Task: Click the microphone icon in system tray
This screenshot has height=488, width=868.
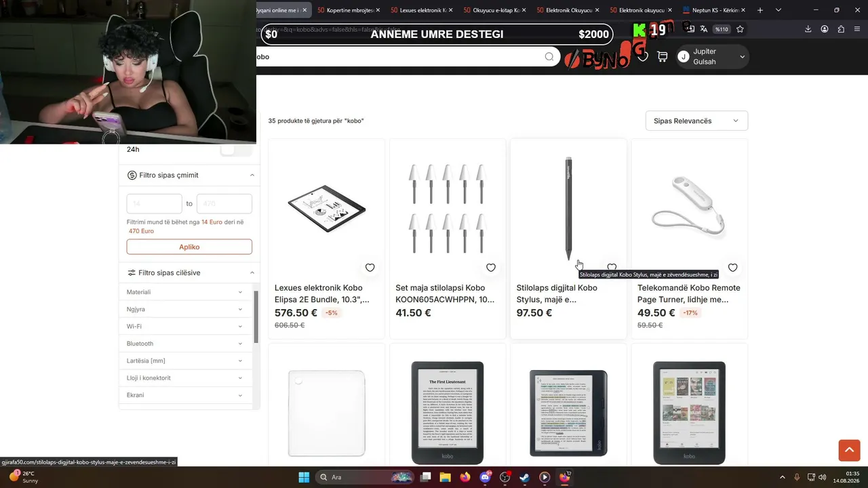Action: [x=797, y=477]
